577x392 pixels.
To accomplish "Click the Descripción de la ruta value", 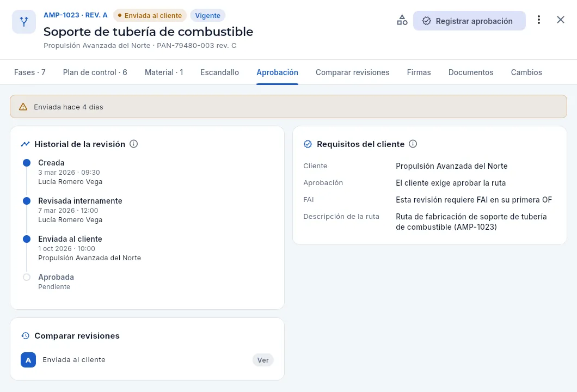I will pos(471,222).
